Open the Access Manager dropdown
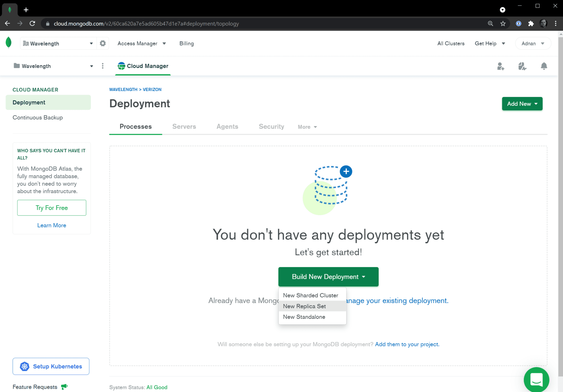 point(141,43)
